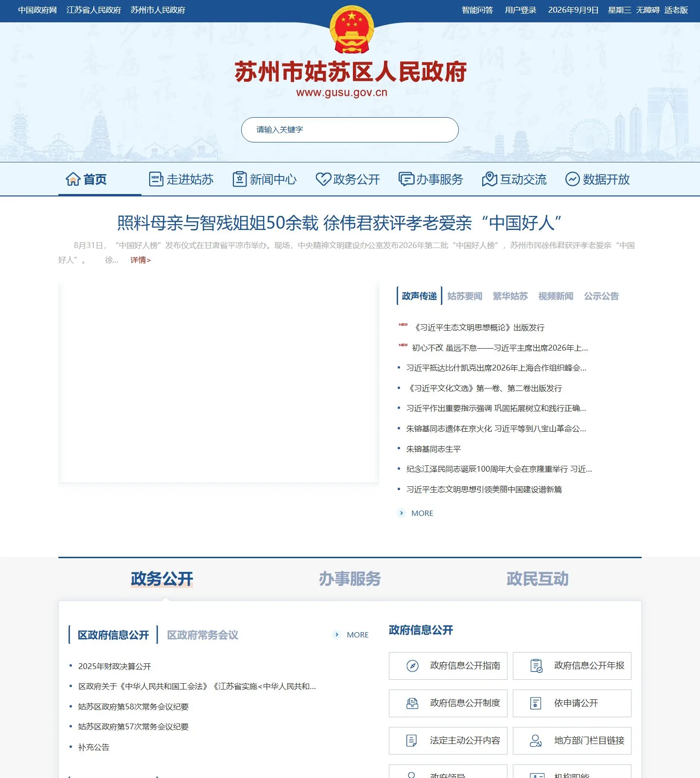The height and width of the screenshot is (778, 700).
Task: Click the arrow icon beside news MORE
Action: pyautogui.click(x=402, y=513)
